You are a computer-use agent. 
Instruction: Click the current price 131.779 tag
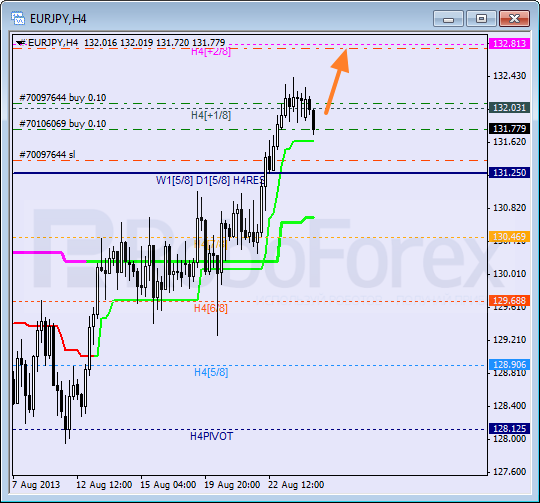(509, 129)
